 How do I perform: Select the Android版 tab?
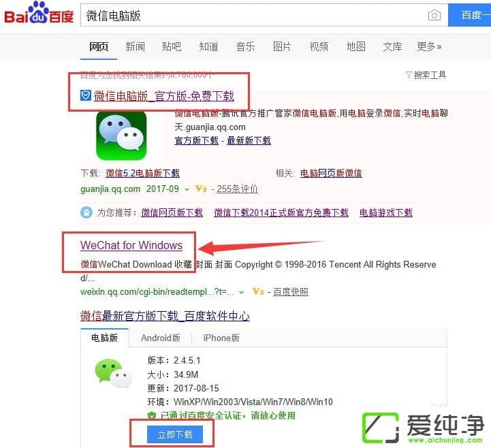(160, 338)
